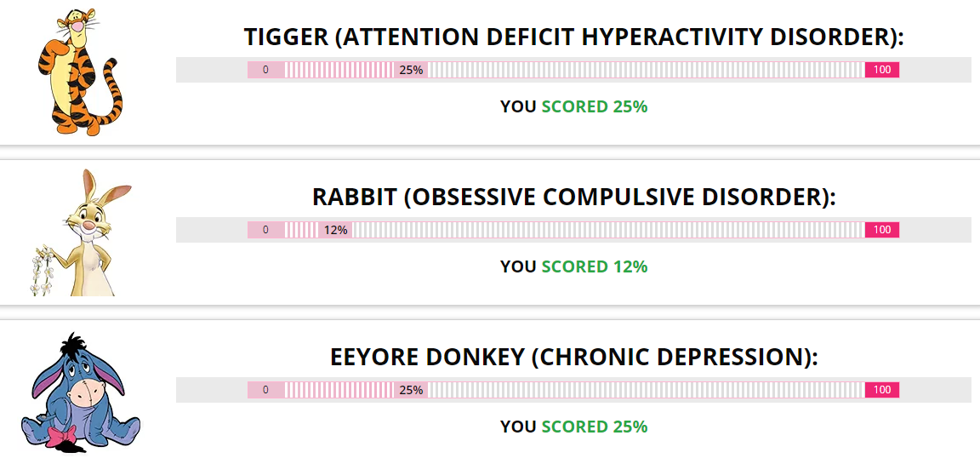The width and height of the screenshot is (980, 464).
Task: Click the Rabbit character image
Action: click(x=82, y=232)
